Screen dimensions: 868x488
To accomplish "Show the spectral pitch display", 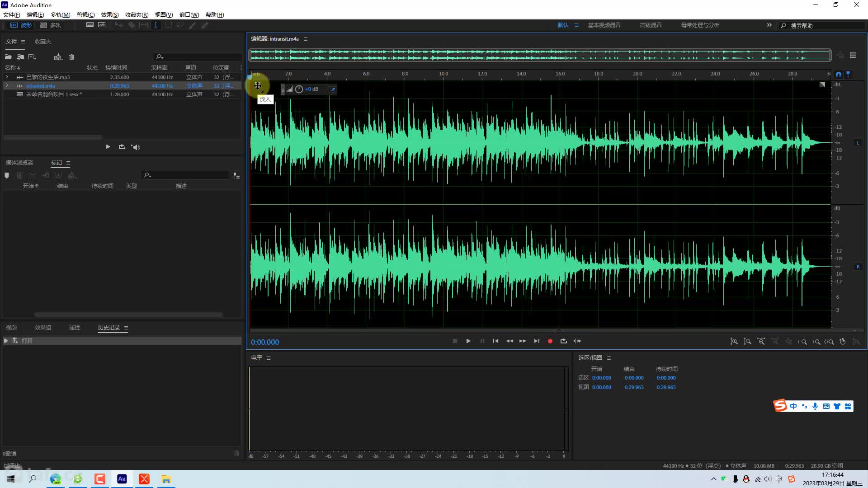I will [x=102, y=25].
